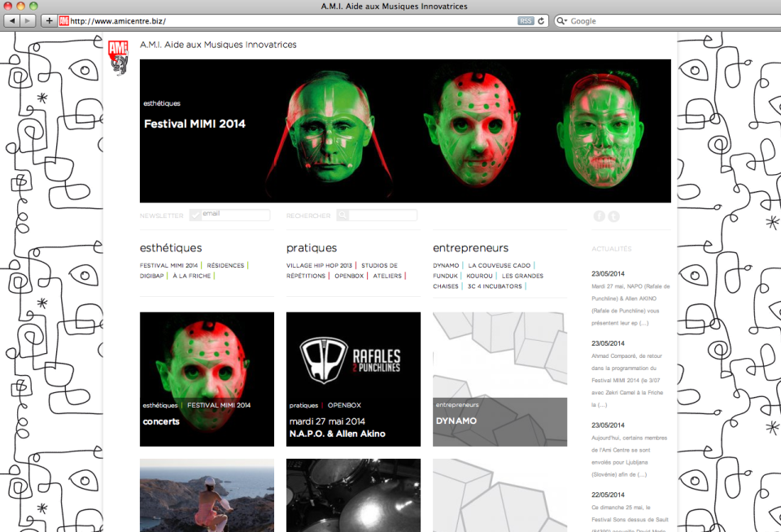Open the DYNAMO cubes tile
781x532 pixels.
click(x=500, y=379)
